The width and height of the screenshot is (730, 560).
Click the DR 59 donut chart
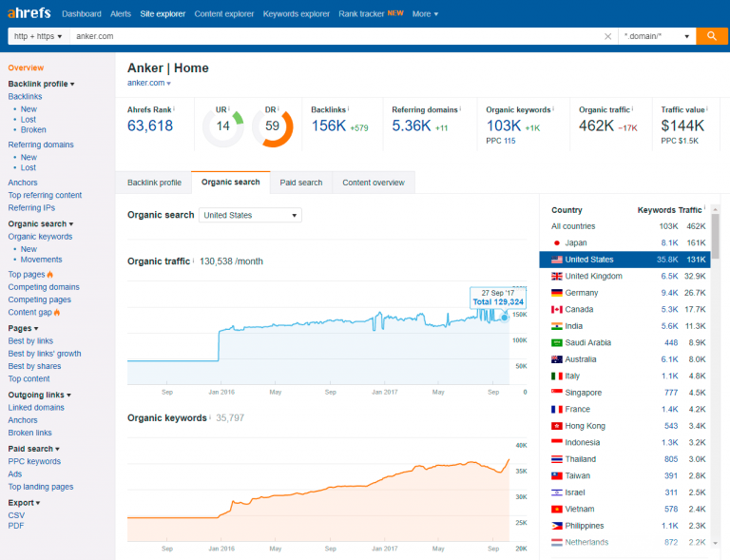(x=272, y=126)
